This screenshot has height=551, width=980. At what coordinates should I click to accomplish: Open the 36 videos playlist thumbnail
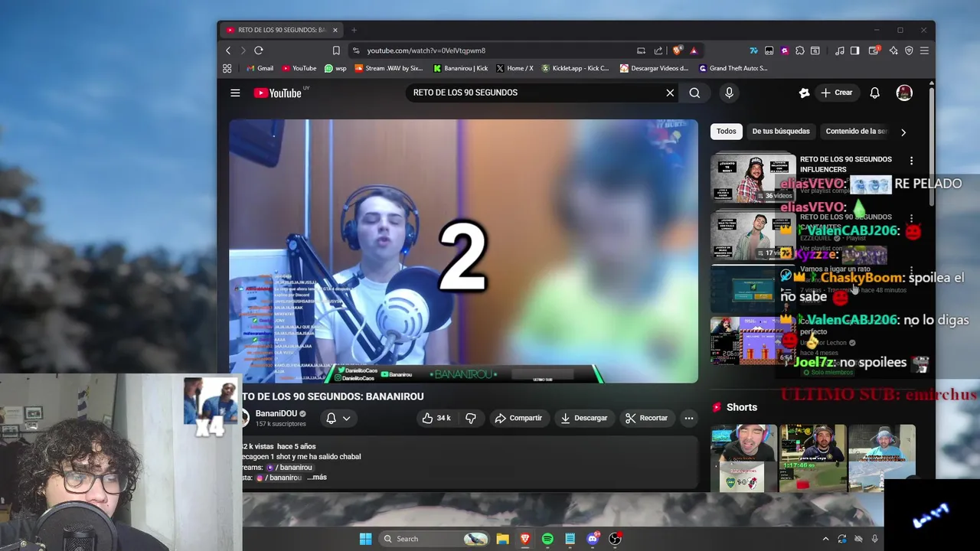(x=753, y=178)
